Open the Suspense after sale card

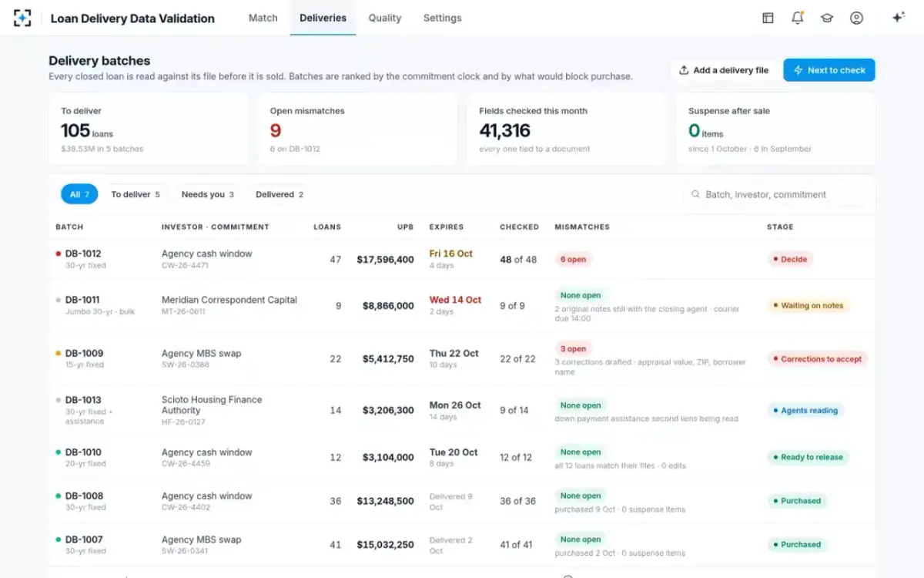[775, 129]
